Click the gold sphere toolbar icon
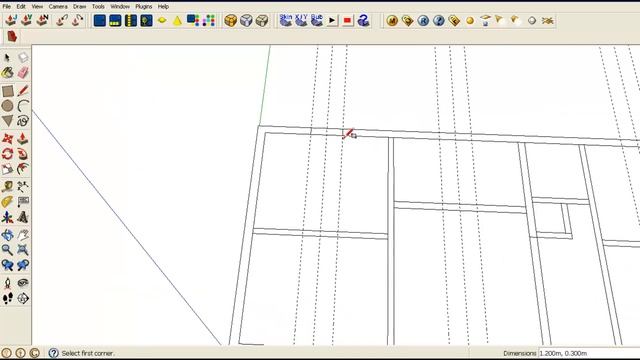Image resolution: width=640 pixels, height=360 pixels. click(x=470, y=20)
